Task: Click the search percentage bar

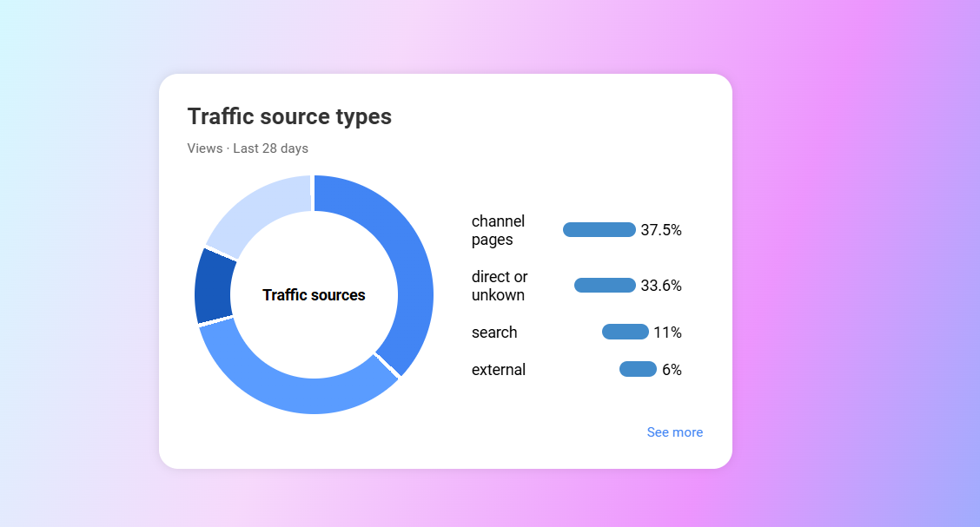Action: click(x=625, y=332)
